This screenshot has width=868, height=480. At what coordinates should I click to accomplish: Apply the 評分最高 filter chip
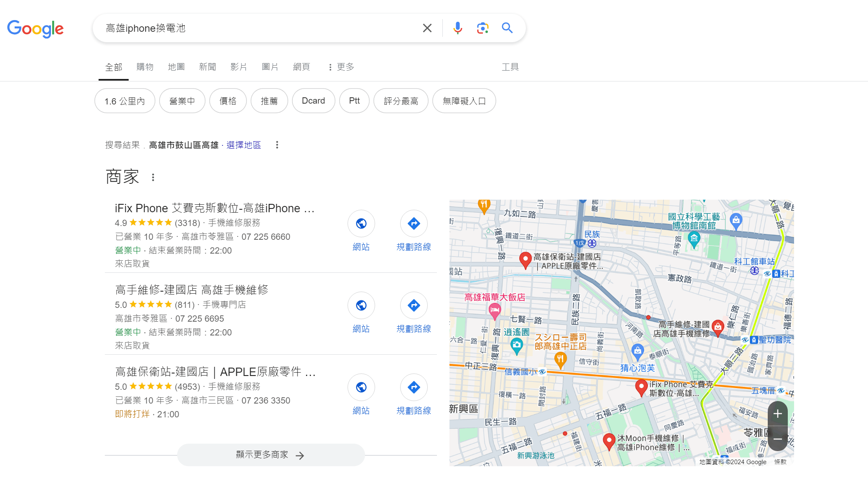point(401,101)
